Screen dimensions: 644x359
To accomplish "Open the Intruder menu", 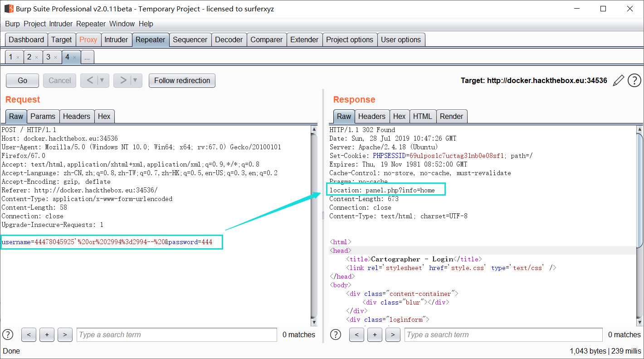I will click(x=61, y=24).
